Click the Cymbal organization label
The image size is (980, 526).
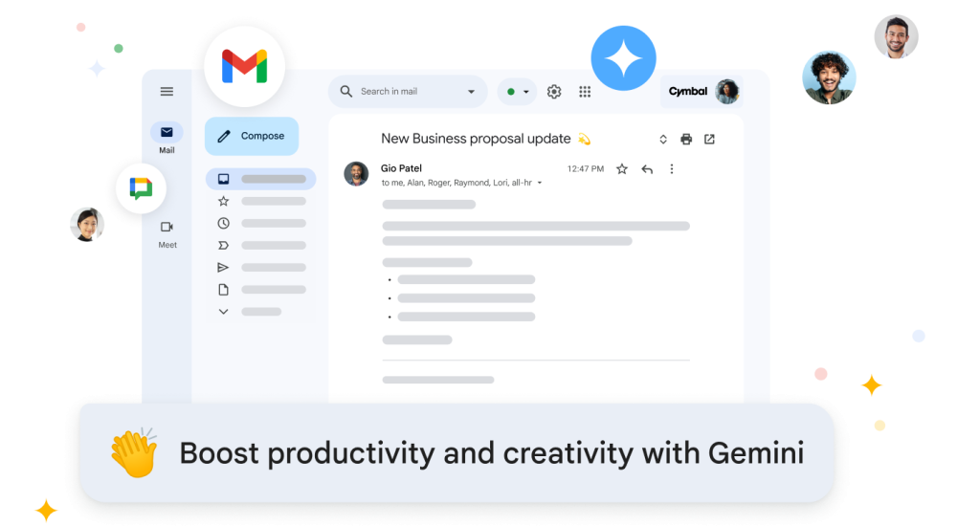pyautogui.click(x=687, y=91)
